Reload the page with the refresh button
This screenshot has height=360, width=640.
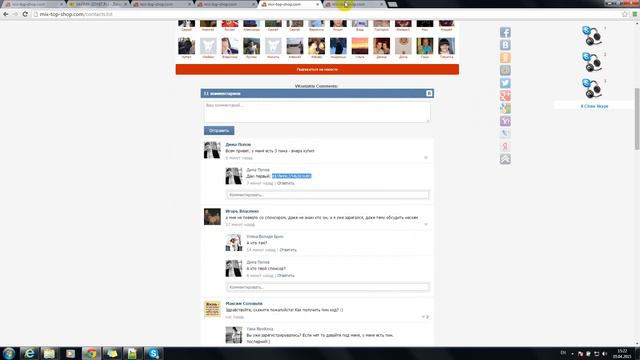[x=25, y=14]
